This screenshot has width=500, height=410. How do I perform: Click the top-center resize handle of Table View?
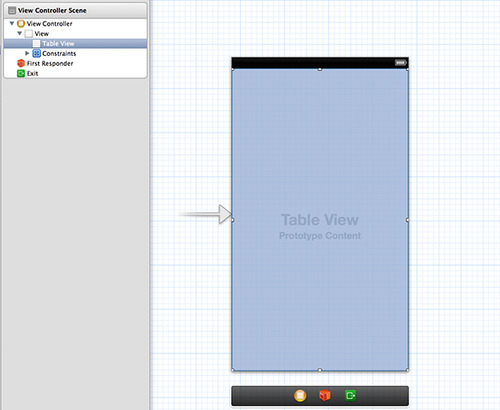[320, 69]
